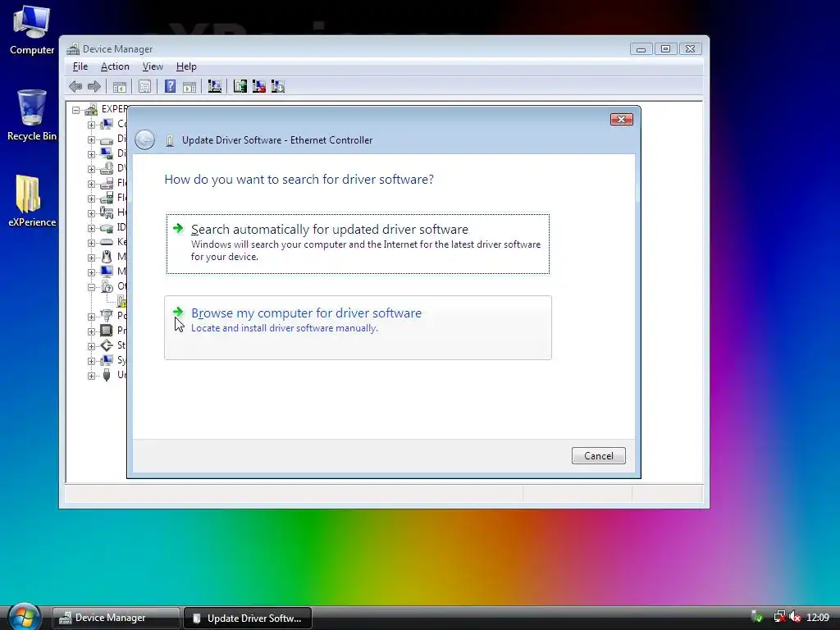Image resolution: width=840 pixels, height=630 pixels.
Task: Expand the Universal Serial Bus node
Action: (x=91, y=376)
